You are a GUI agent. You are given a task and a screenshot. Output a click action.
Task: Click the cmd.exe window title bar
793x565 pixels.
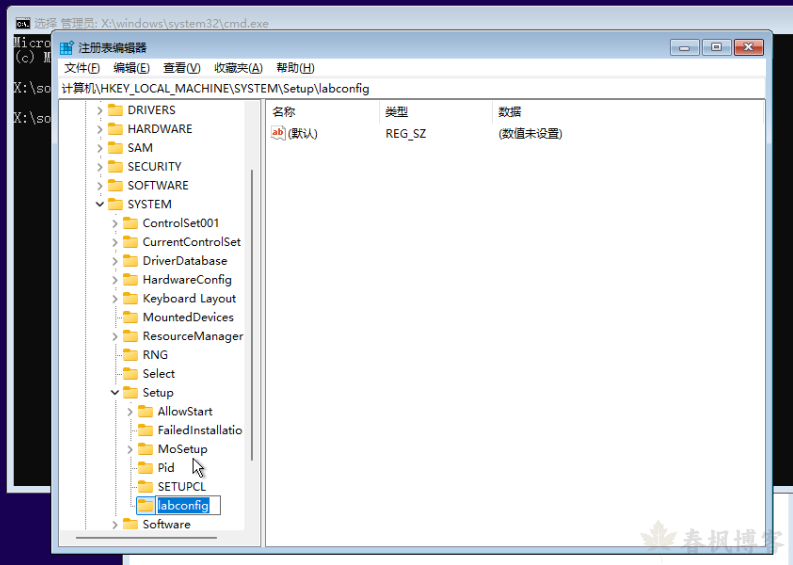(x=400, y=23)
